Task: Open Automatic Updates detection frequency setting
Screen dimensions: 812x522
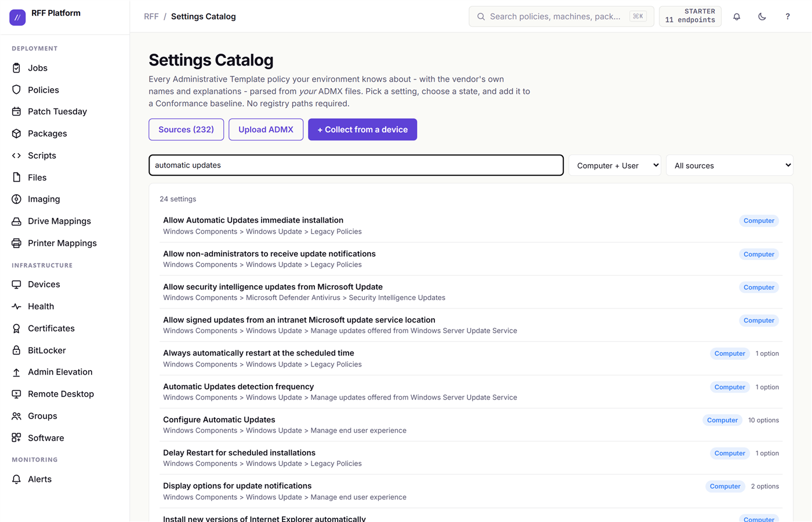Action: point(471,391)
